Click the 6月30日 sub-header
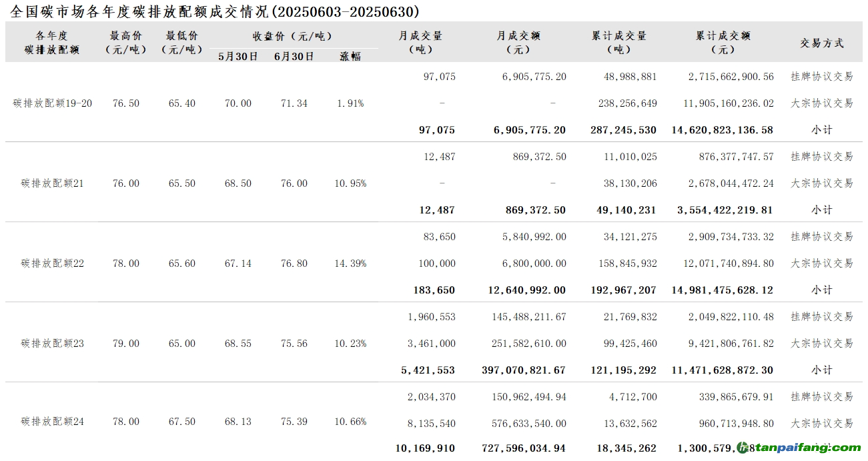 [294, 57]
